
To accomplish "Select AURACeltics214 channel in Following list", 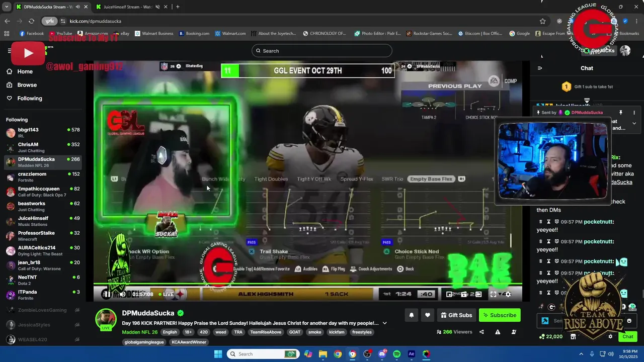I will pos(43,250).
